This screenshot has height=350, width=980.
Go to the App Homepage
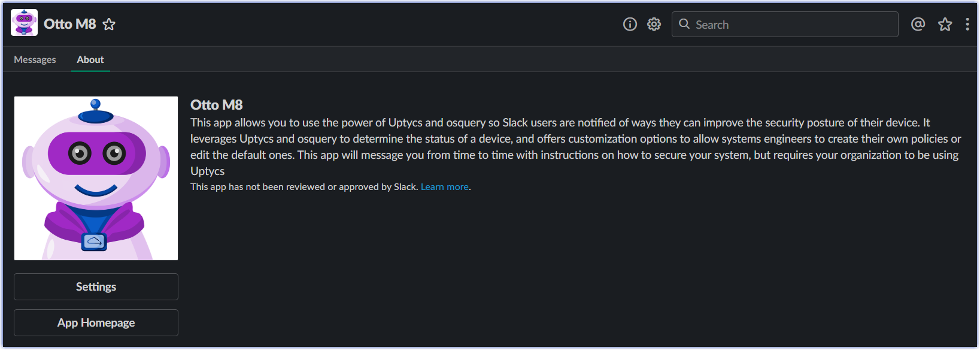pyautogui.click(x=96, y=322)
